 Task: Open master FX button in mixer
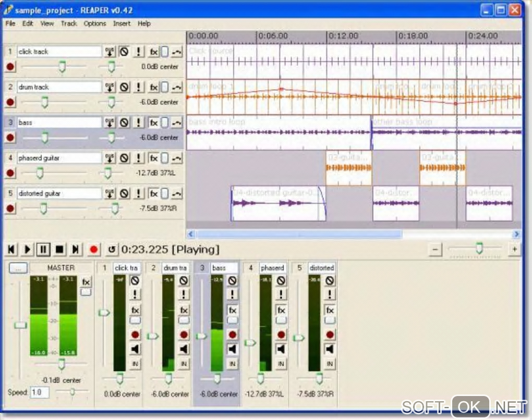[86, 282]
